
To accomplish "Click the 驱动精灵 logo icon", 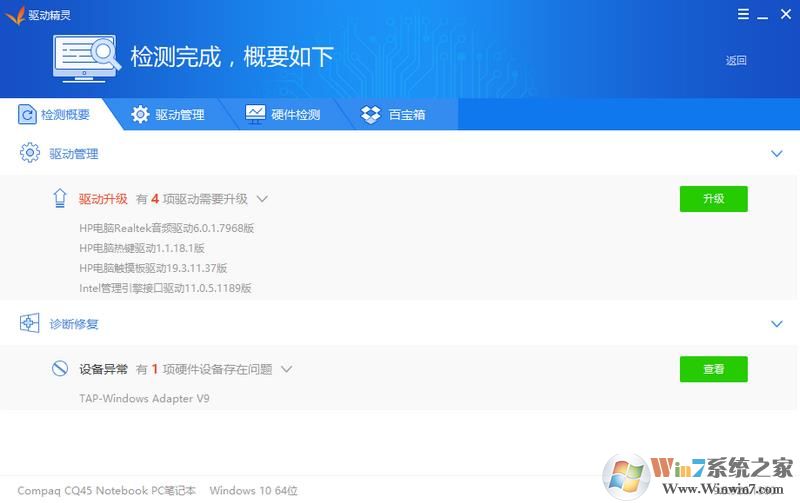I will click(15, 14).
